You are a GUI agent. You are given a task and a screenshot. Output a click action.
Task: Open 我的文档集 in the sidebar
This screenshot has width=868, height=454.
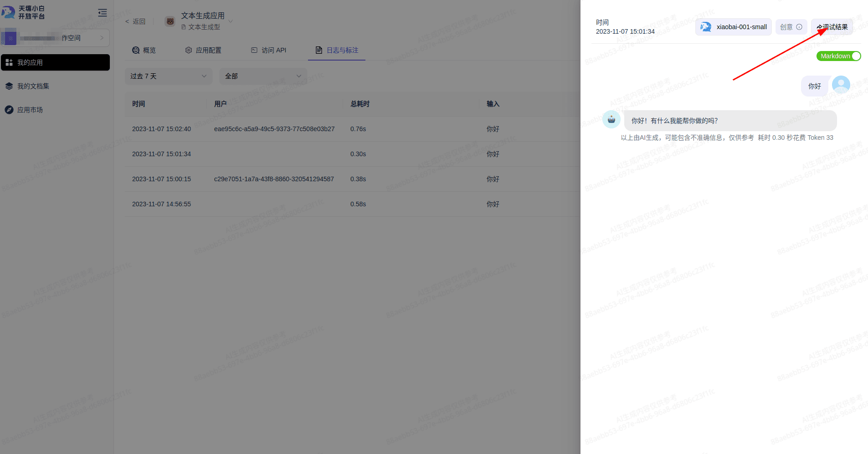(33, 86)
